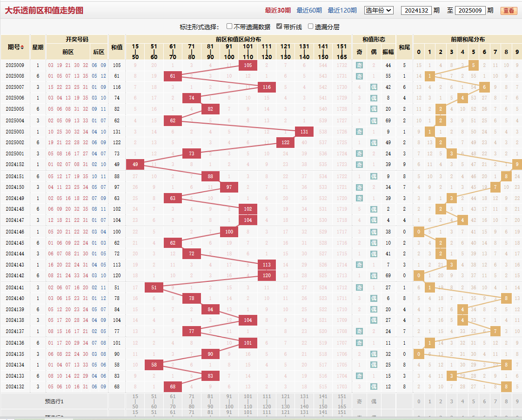
Task: Click the 大乐透前区和值走势图 title
Action: [x=44, y=10]
